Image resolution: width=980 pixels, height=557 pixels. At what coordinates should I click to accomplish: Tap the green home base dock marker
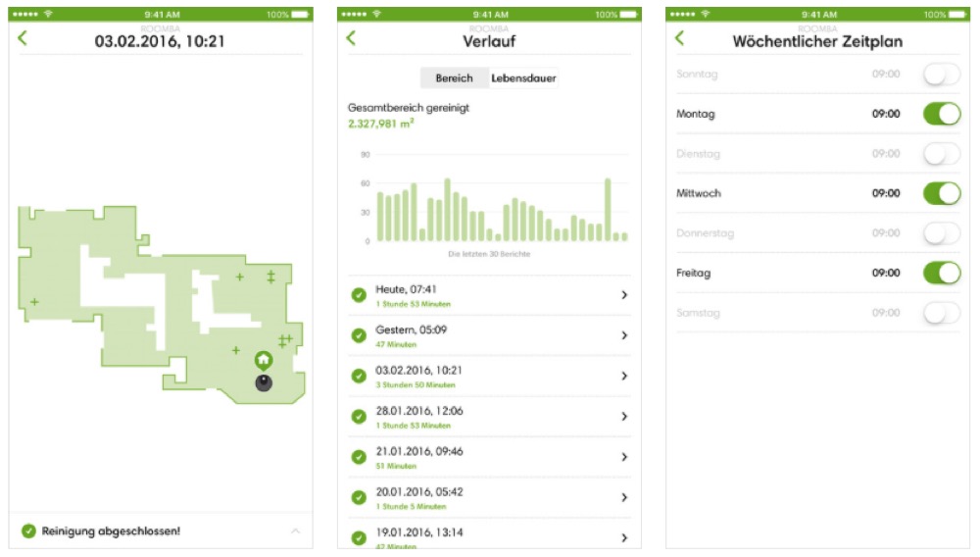point(263,361)
